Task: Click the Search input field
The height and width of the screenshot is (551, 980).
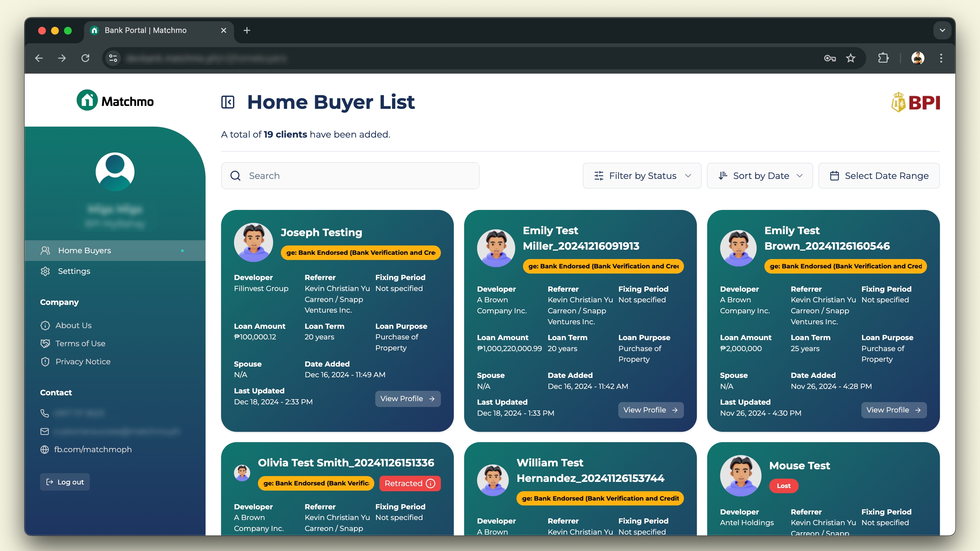Action: [x=350, y=176]
